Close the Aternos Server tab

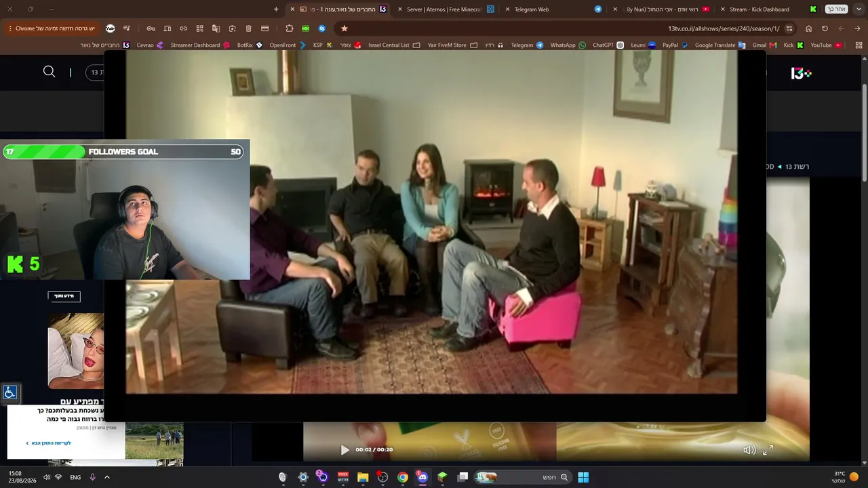pos(400,9)
